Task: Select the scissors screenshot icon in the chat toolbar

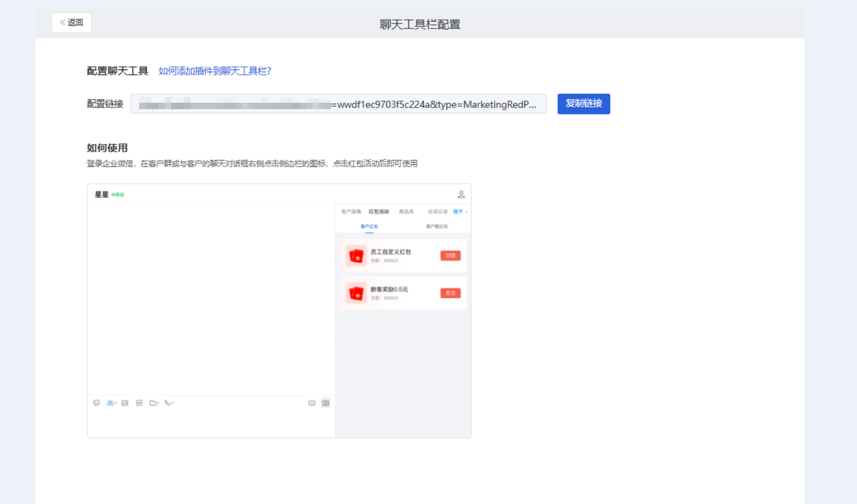Action: 111,403
